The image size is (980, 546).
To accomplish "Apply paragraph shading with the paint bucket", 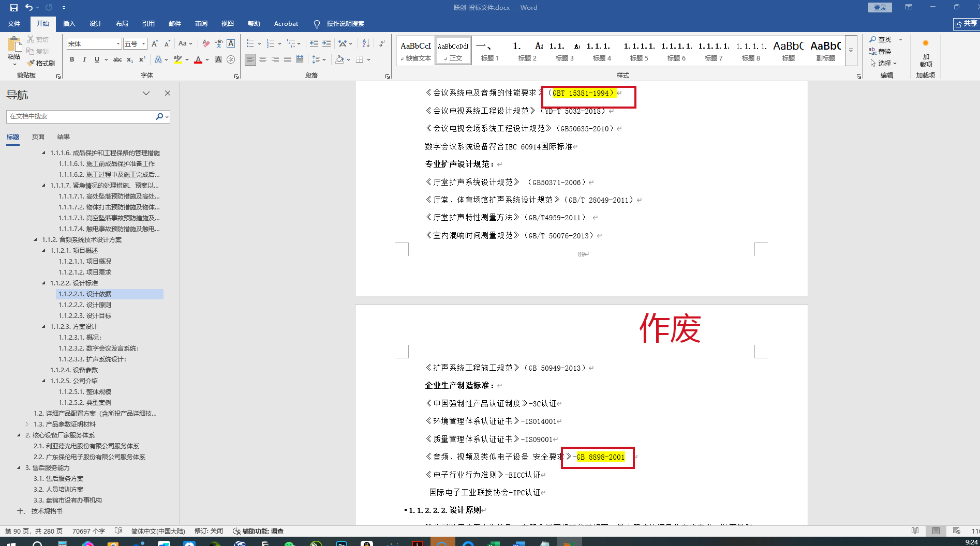I will pyautogui.click(x=339, y=59).
